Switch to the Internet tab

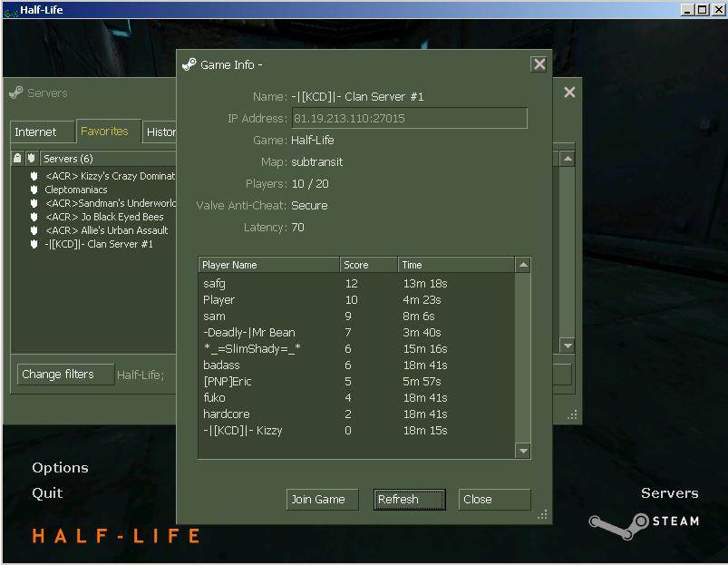(x=43, y=132)
